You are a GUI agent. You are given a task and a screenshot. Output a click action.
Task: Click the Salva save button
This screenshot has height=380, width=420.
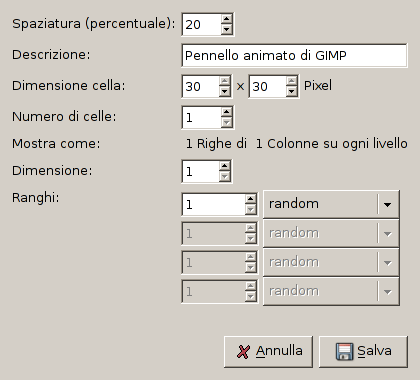(363, 352)
